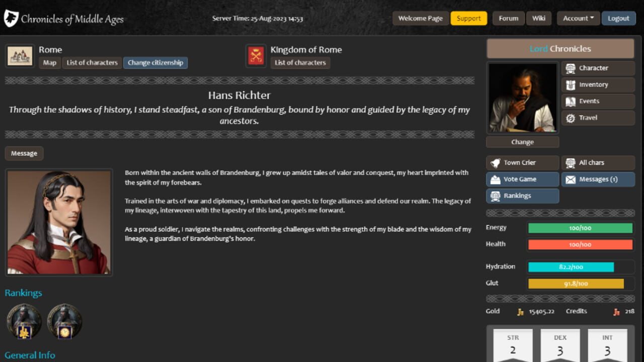
Task: Click the Server Time text
Action: click(x=258, y=18)
